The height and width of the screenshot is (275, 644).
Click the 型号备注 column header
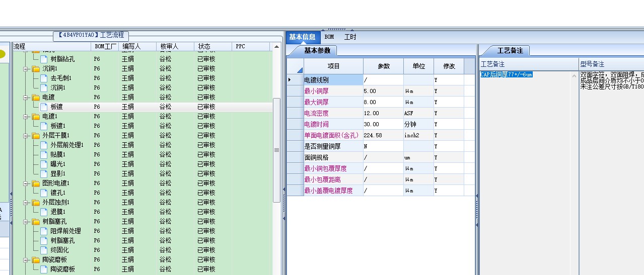click(611, 64)
